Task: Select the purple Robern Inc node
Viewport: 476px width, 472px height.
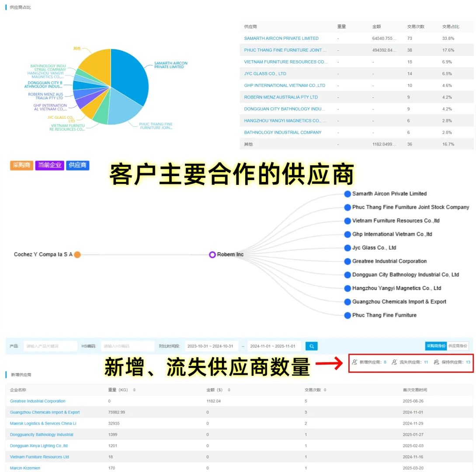Action: point(212,254)
